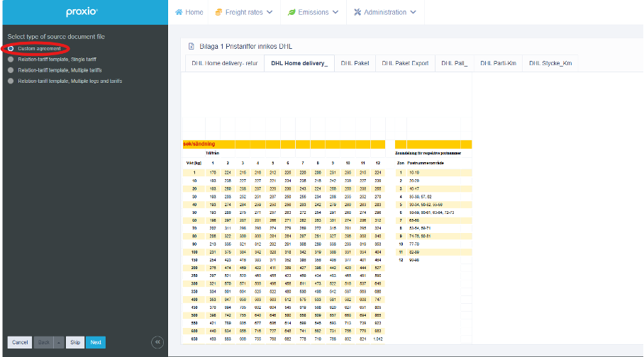This screenshot has height=357, width=644.
Task: Click the sek/sändning header cell
Action: click(199, 144)
